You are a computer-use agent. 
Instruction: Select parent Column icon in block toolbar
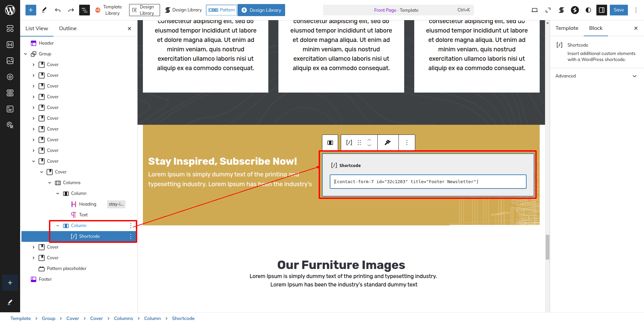[x=330, y=143]
